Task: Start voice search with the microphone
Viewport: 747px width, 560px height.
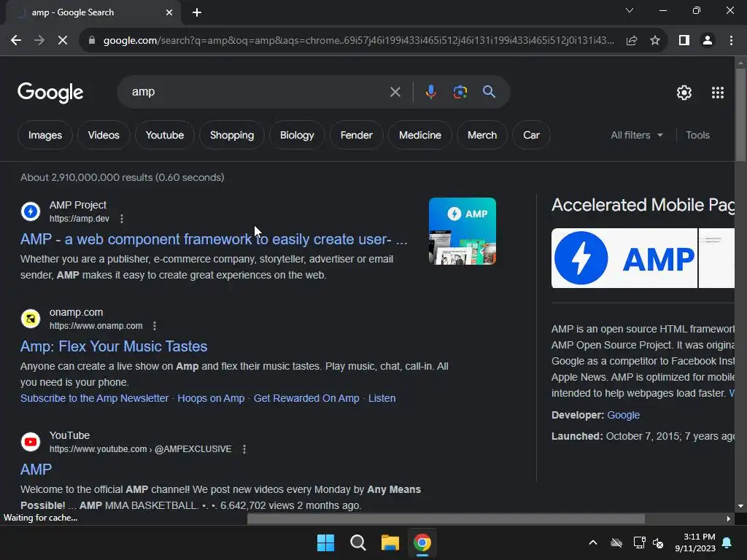Action: tap(430, 92)
